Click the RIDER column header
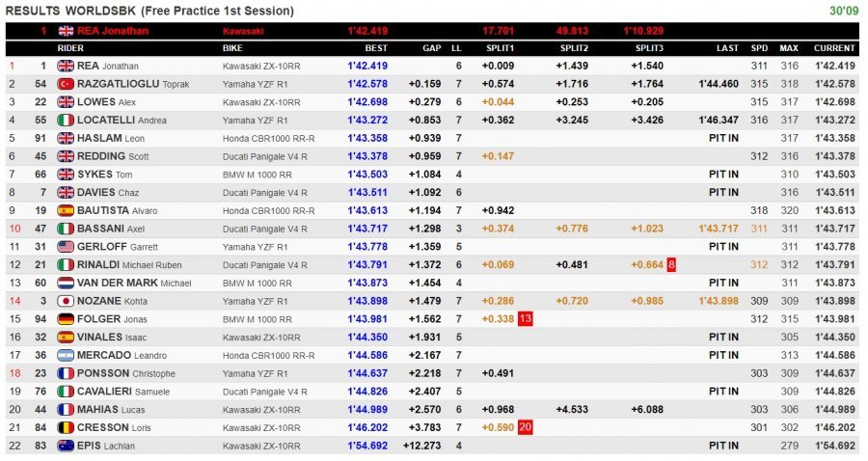868x461 pixels. point(70,48)
